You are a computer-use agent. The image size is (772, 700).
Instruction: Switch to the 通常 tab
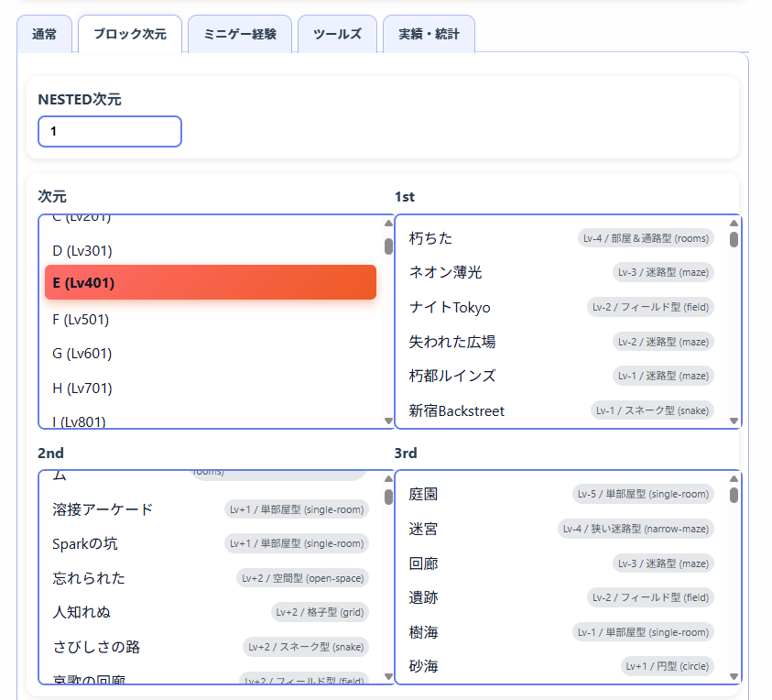pyautogui.click(x=44, y=35)
